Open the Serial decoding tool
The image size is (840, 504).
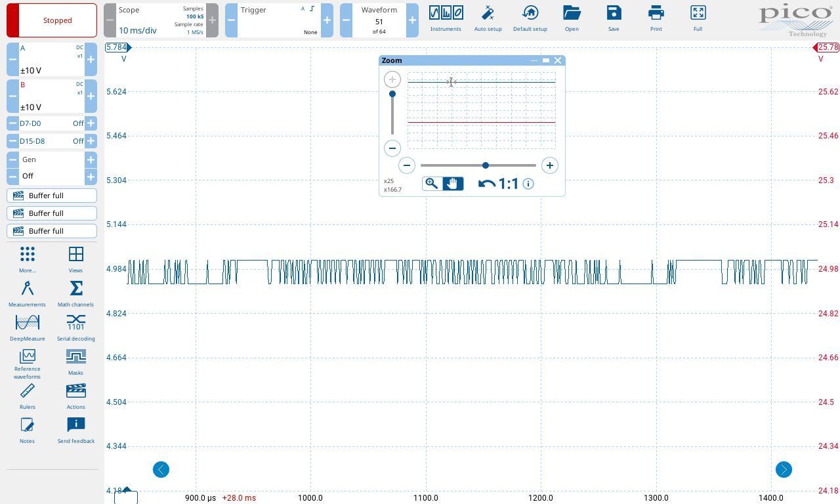[x=75, y=327]
